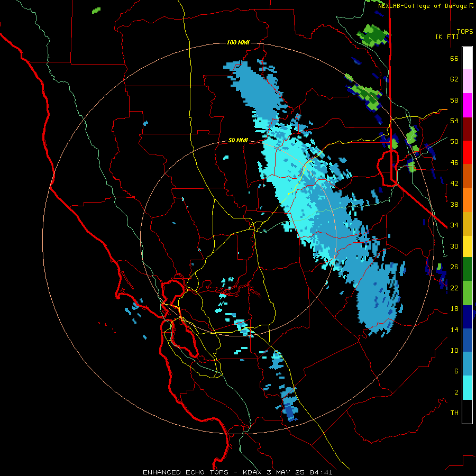Click the white swatch in the tops legend
Viewport: 476px width, 476px height.
point(467,58)
